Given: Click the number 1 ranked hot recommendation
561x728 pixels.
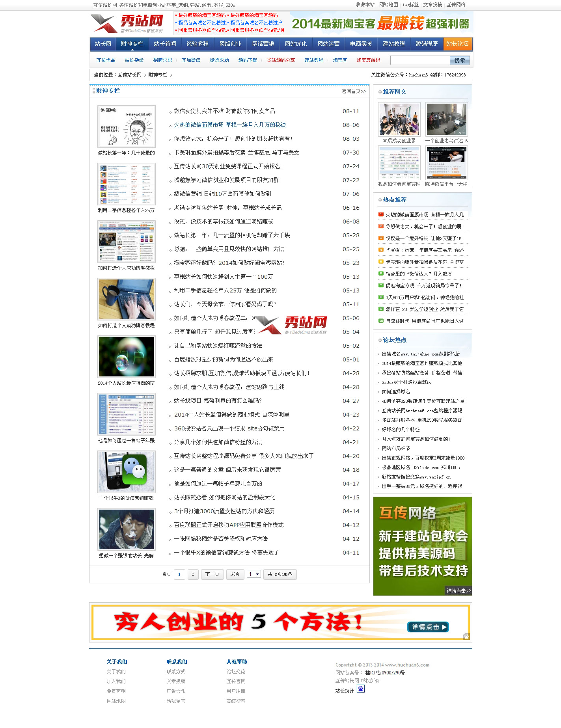Looking at the screenshot, I should [x=424, y=215].
